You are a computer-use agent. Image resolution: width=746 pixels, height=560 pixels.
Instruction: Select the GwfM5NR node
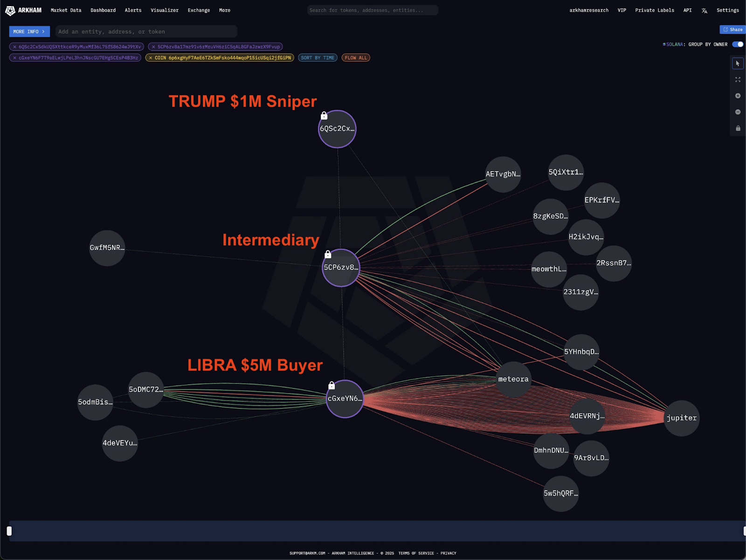[x=107, y=248]
